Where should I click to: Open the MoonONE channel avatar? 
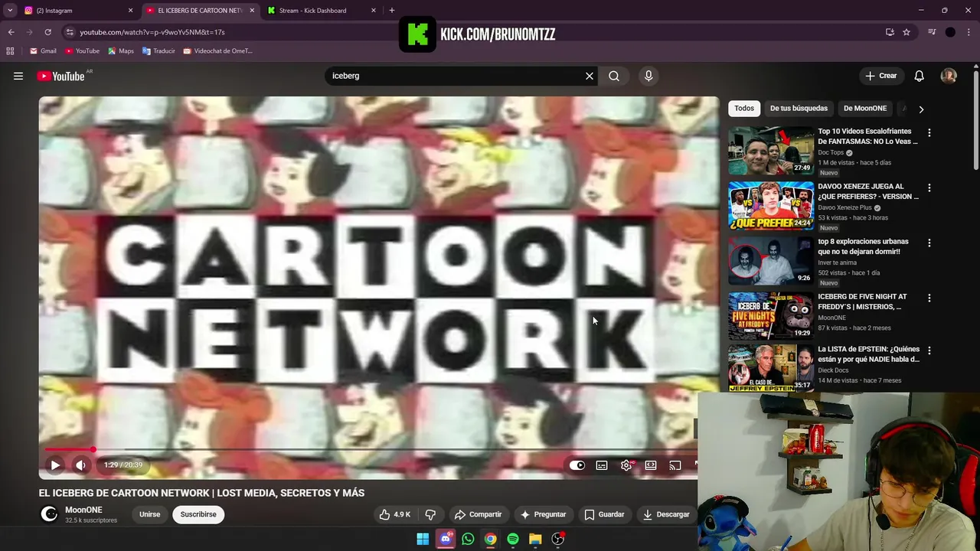point(49,514)
